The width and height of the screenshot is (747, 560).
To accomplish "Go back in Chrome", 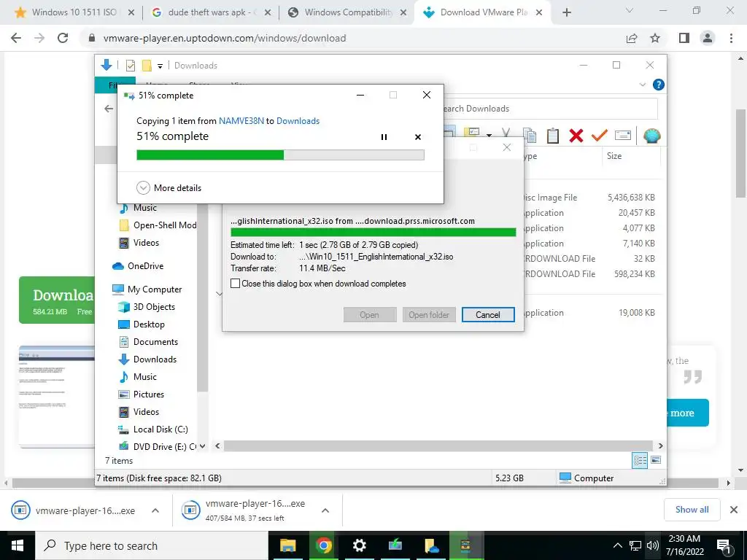I will 16,38.
